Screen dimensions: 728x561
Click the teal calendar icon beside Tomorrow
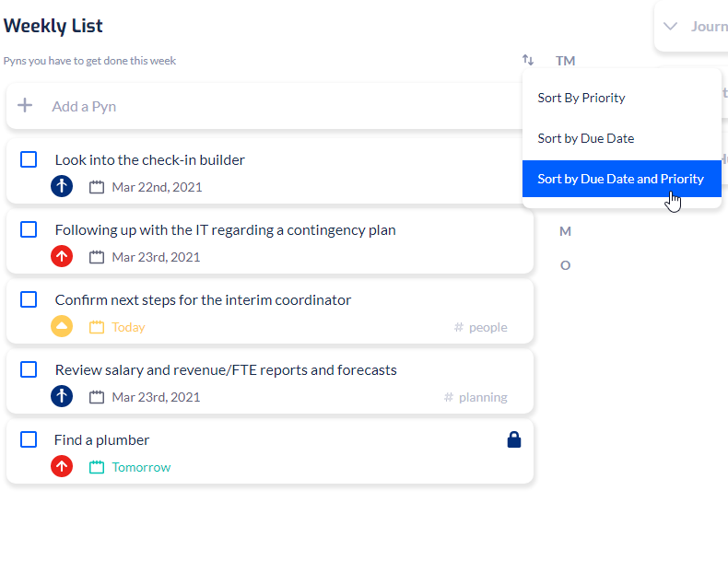97,467
